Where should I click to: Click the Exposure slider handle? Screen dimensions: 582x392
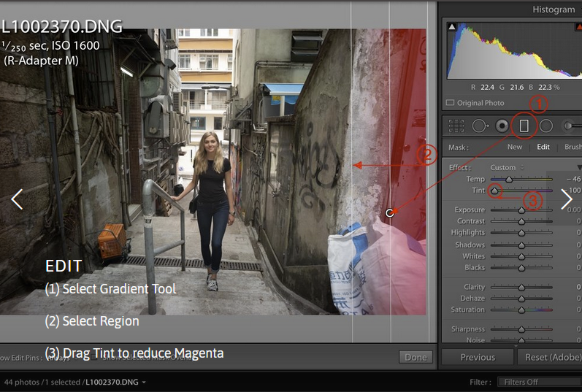pyautogui.click(x=521, y=210)
